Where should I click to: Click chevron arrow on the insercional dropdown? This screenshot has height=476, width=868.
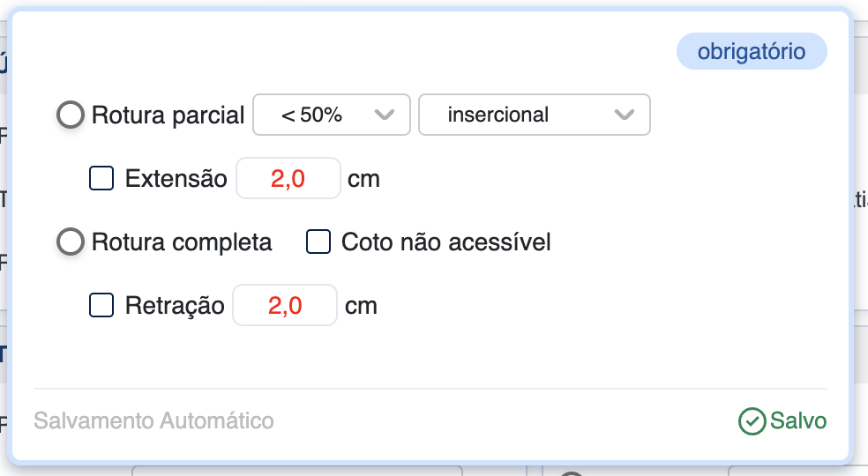pyautogui.click(x=624, y=115)
